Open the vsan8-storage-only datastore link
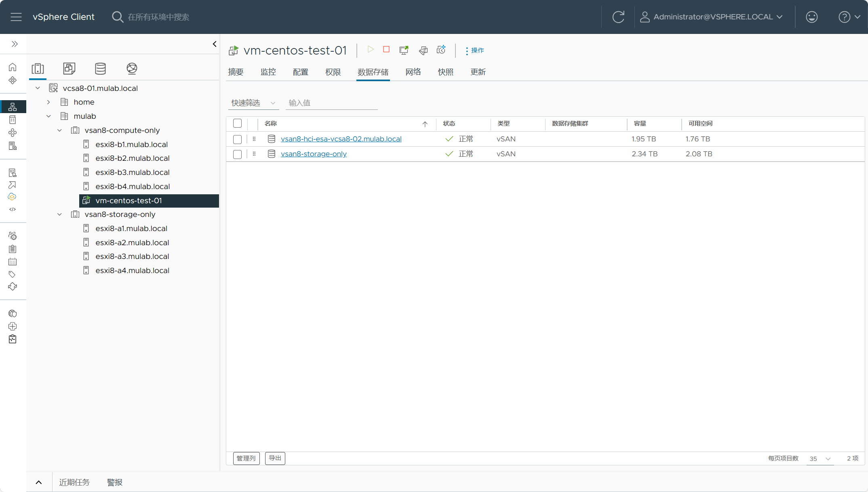Screen dimensions: 868x492 [x=314, y=154]
